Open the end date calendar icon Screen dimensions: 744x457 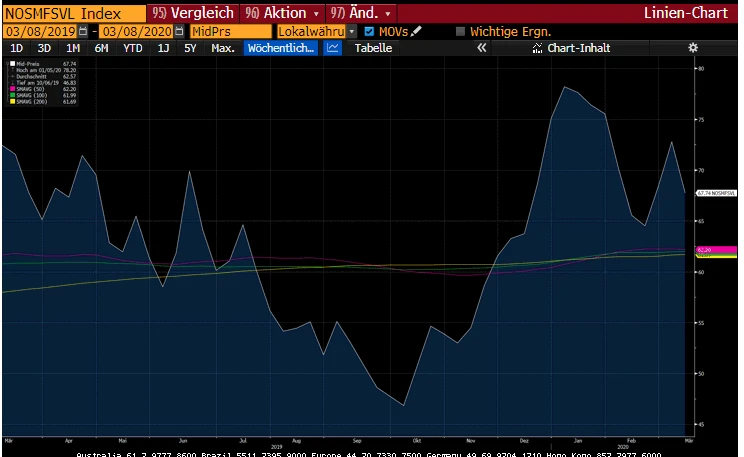180,31
